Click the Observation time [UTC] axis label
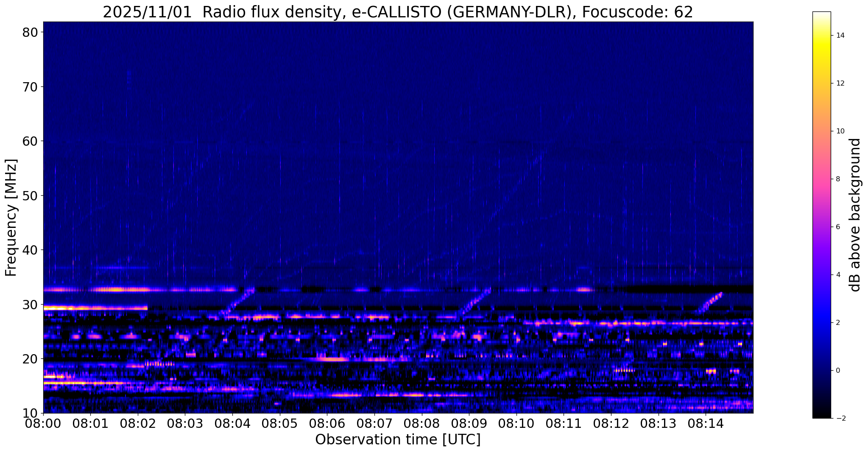The height and width of the screenshot is (452, 868). (398, 440)
